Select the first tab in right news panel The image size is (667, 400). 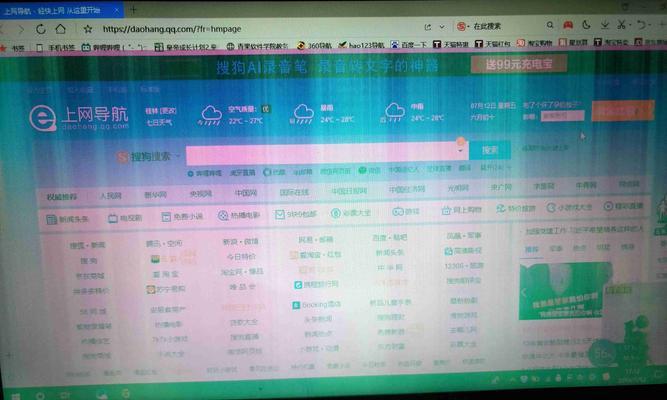point(531,249)
